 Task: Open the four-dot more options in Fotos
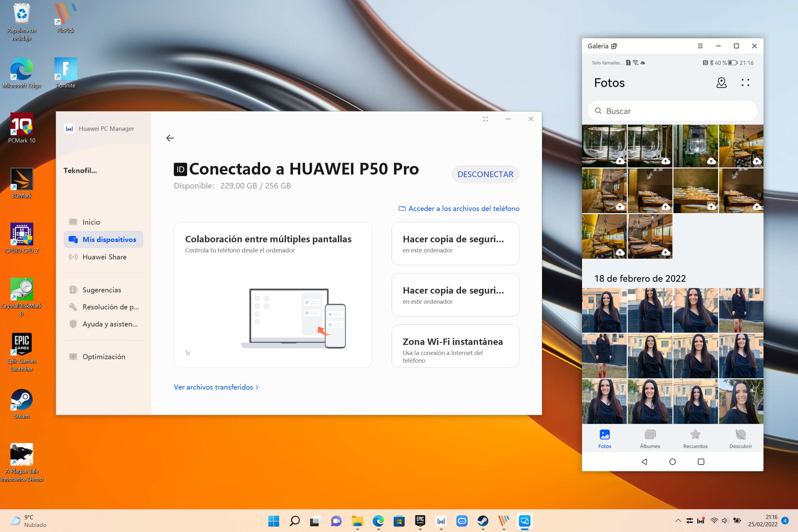tap(745, 82)
